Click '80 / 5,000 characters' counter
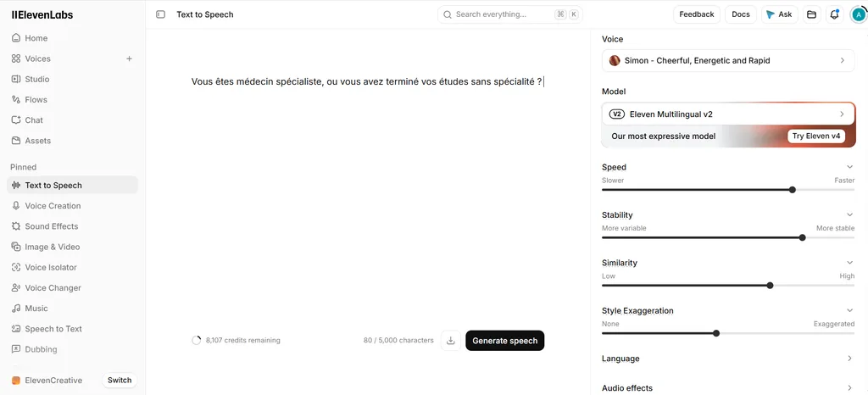This screenshot has height=395, width=868. (x=398, y=340)
